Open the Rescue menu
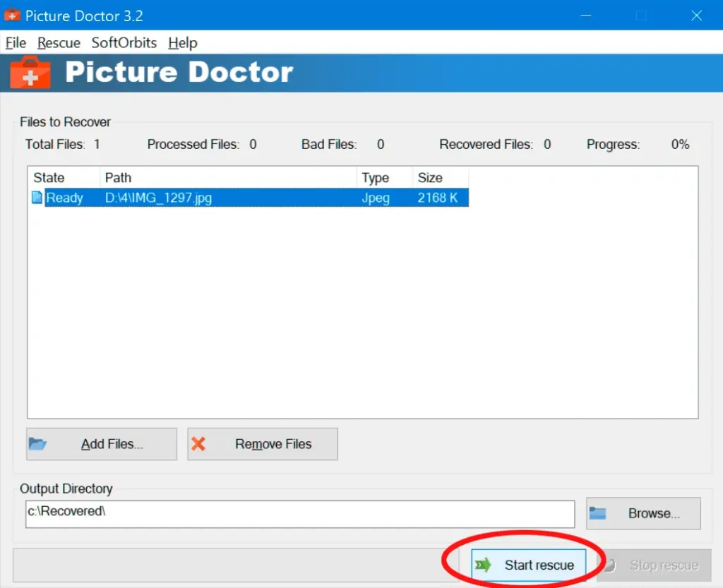Image resolution: width=723 pixels, height=588 pixels. (59, 43)
